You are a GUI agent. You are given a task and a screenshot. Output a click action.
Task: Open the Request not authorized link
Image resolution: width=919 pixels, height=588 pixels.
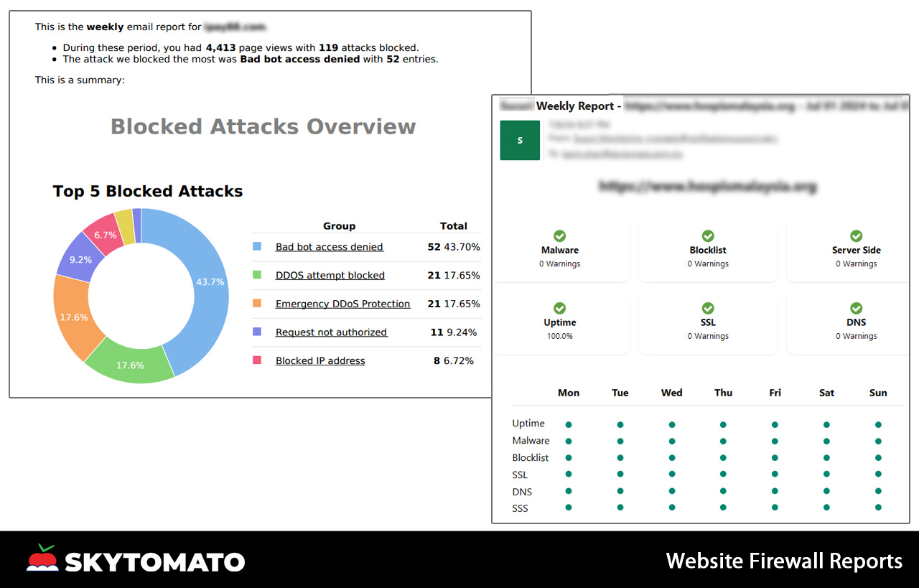tap(331, 332)
